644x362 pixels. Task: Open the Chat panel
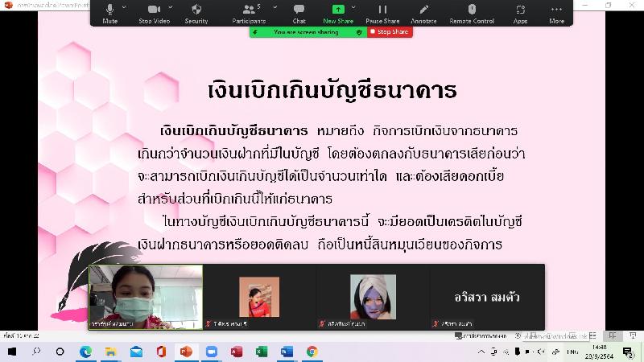(299, 12)
